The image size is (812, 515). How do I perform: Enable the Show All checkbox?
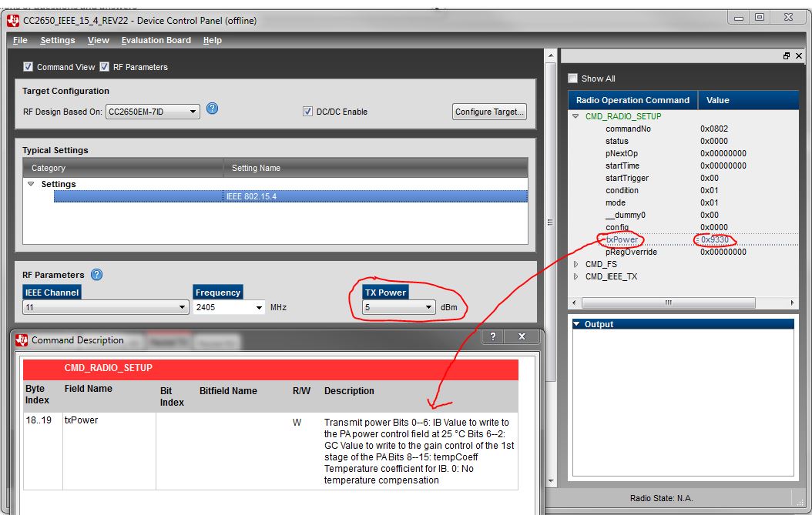point(572,79)
